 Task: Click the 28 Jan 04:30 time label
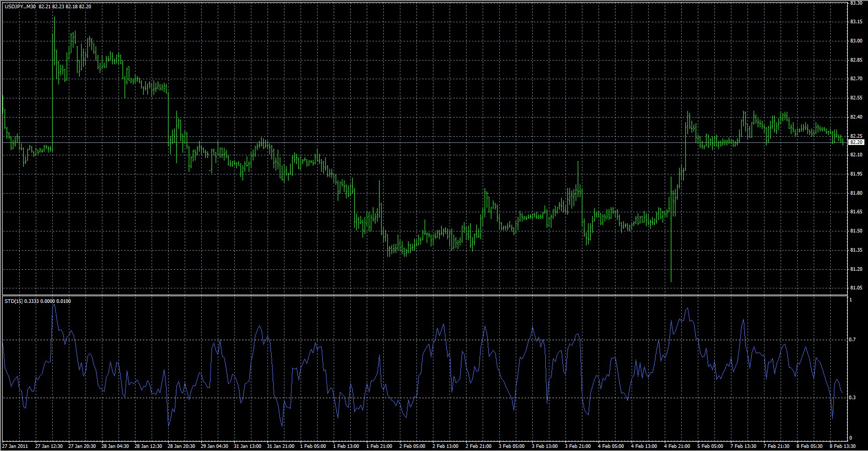115,446
